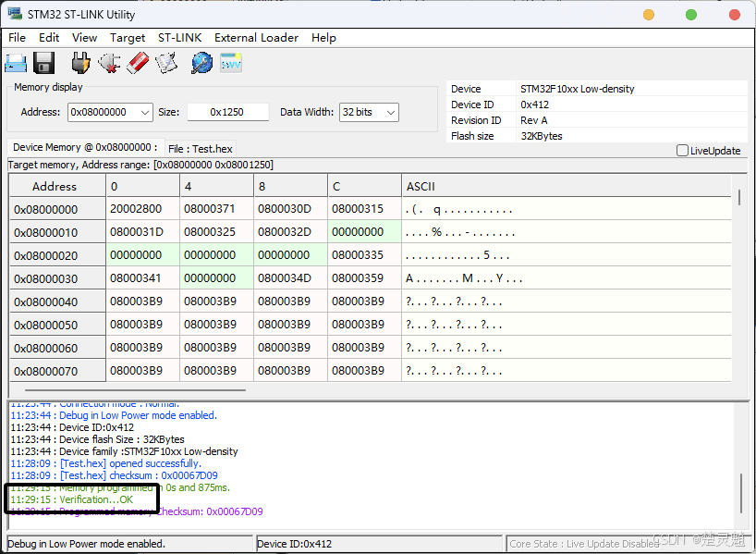Viewport: 756px width, 554px height.
Task: Click the memory table vertical scrollbar
Action: coord(739,198)
